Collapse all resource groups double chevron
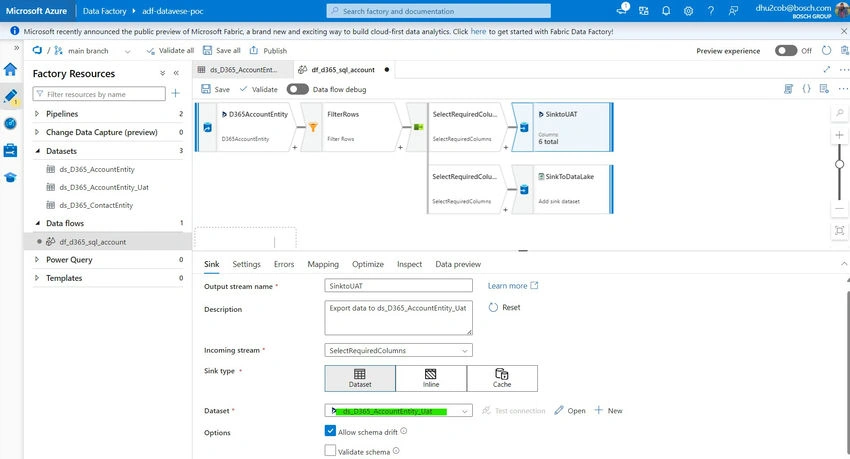Screen dimensions: 850x459 pyautogui.click(x=162, y=73)
